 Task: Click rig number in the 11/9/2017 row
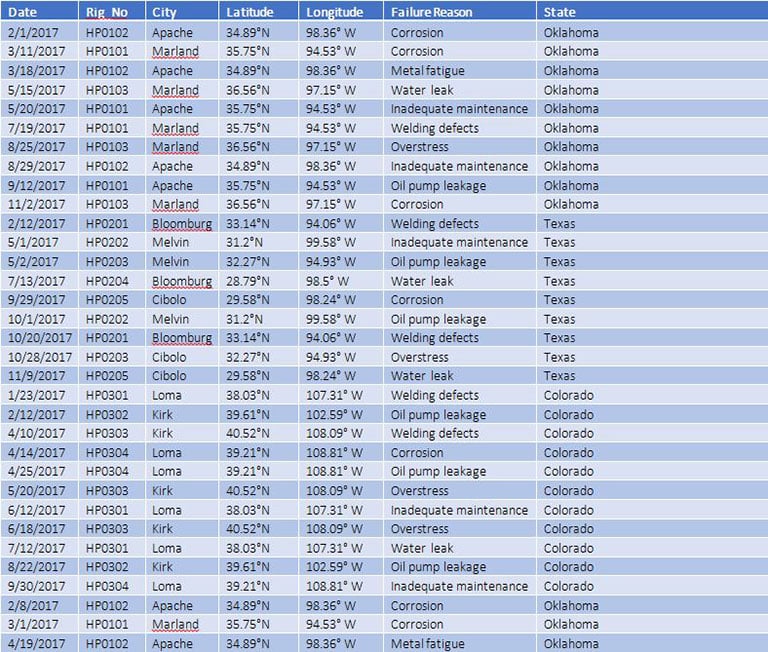107,376
